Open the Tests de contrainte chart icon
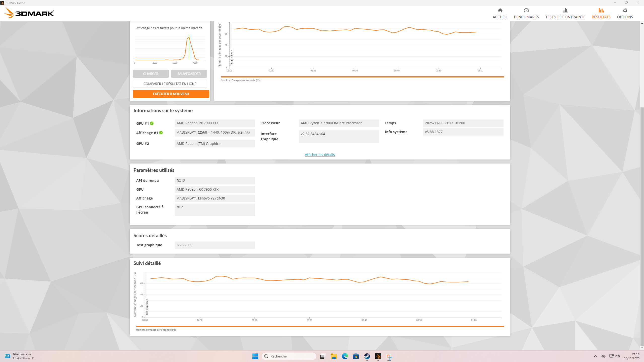 tap(565, 10)
